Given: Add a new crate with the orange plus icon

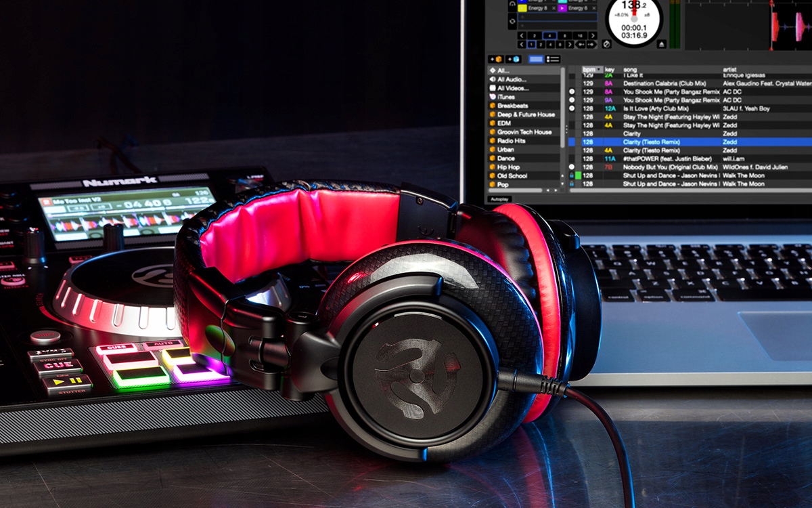Looking at the screenshot, I should click(495, 59).
